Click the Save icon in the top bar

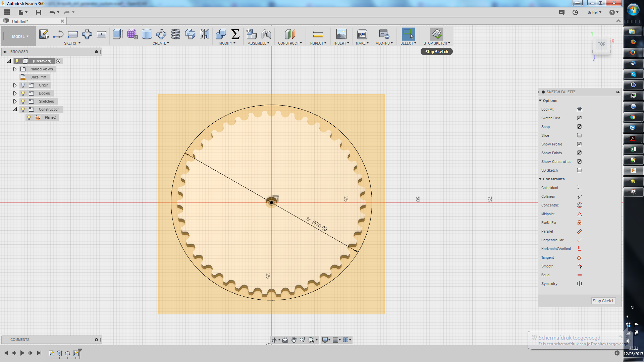click(39, 12)
